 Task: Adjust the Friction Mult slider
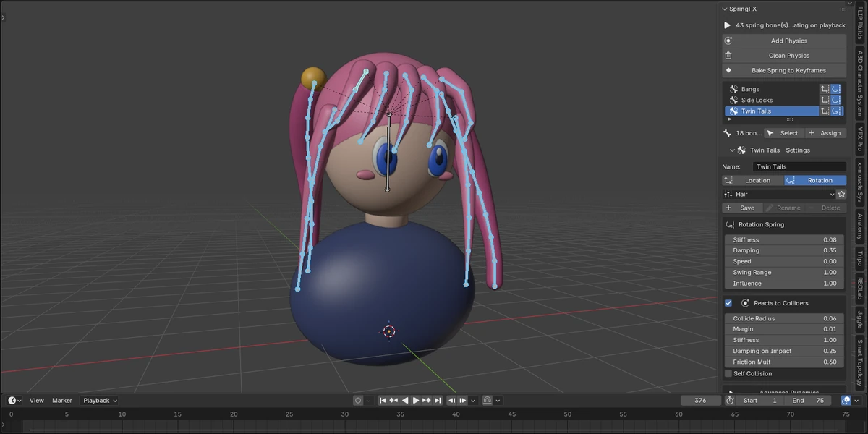tap(784, 362)
